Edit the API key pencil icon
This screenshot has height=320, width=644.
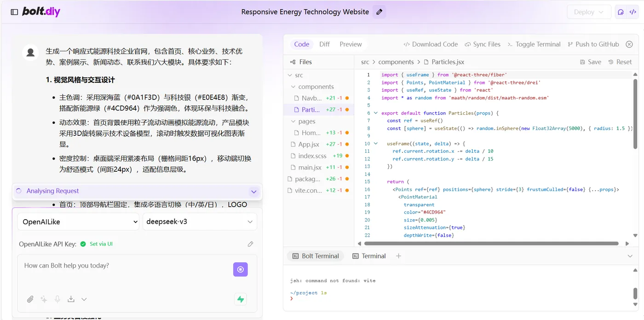(x=250, y=244)
